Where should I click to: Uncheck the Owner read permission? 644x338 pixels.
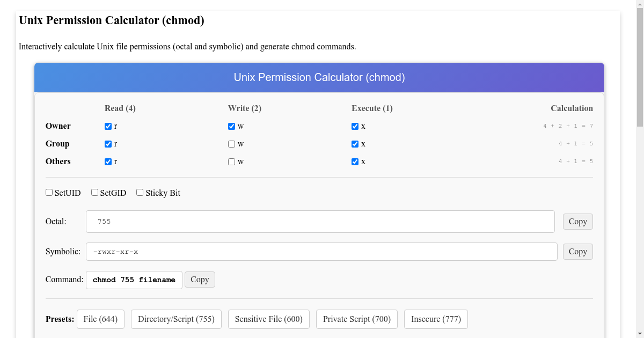click(x=108, y=126)
